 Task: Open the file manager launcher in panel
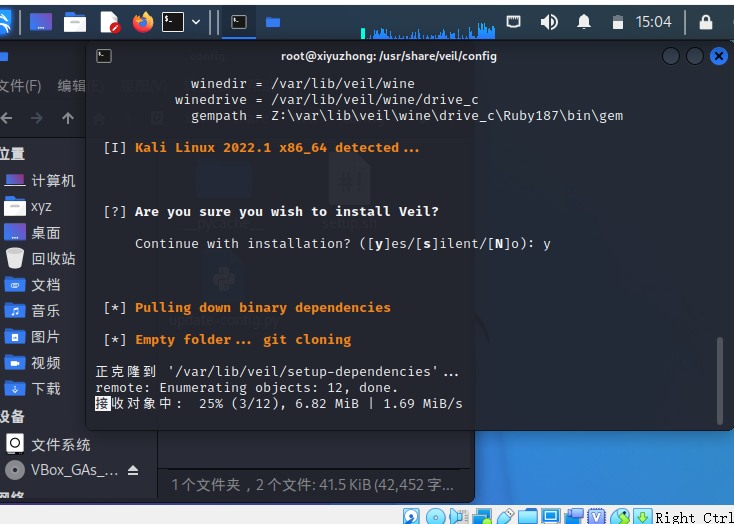pyautogui.click(x=75, y=22)
